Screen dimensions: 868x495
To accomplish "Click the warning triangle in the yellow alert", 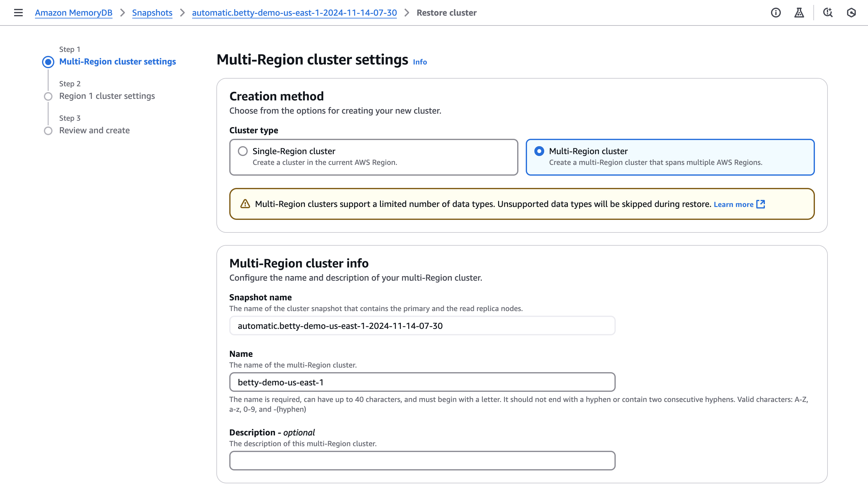I will pyautogui.click(x=245, y=204).
